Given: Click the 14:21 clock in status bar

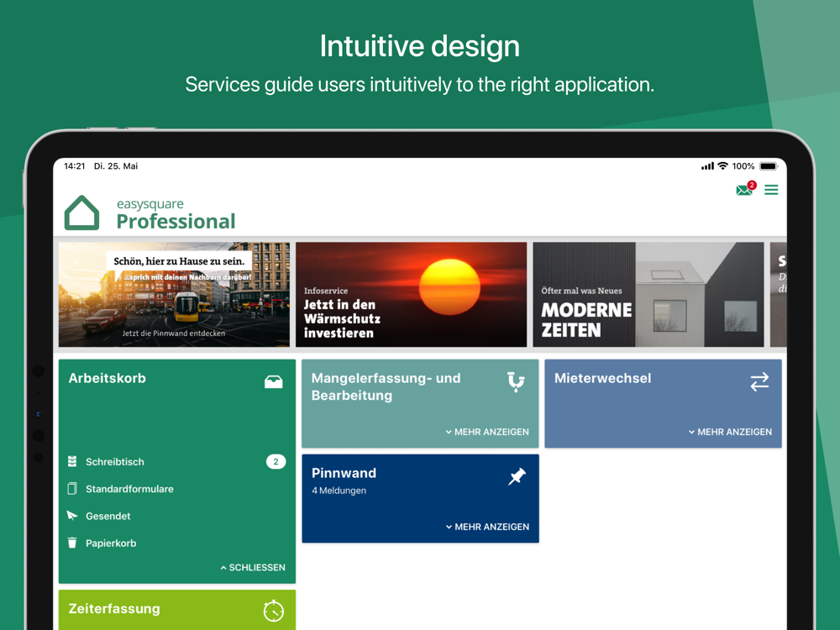Looking at the screenshot, I should 75,166.
